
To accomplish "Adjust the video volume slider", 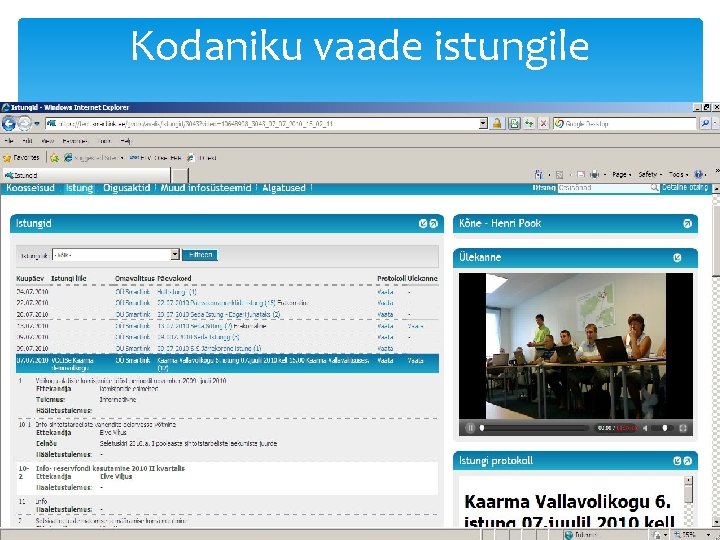I will pos(663,428).
